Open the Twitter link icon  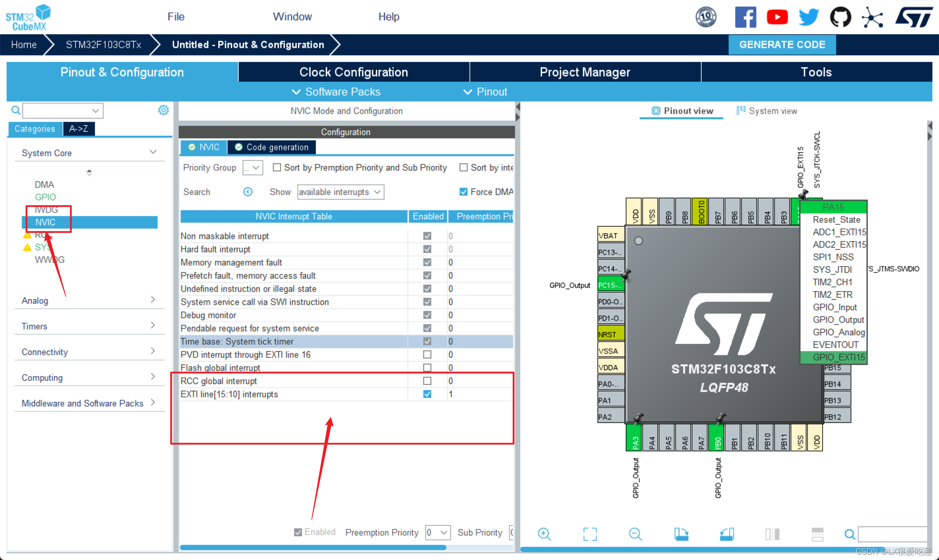coord(809,18)
